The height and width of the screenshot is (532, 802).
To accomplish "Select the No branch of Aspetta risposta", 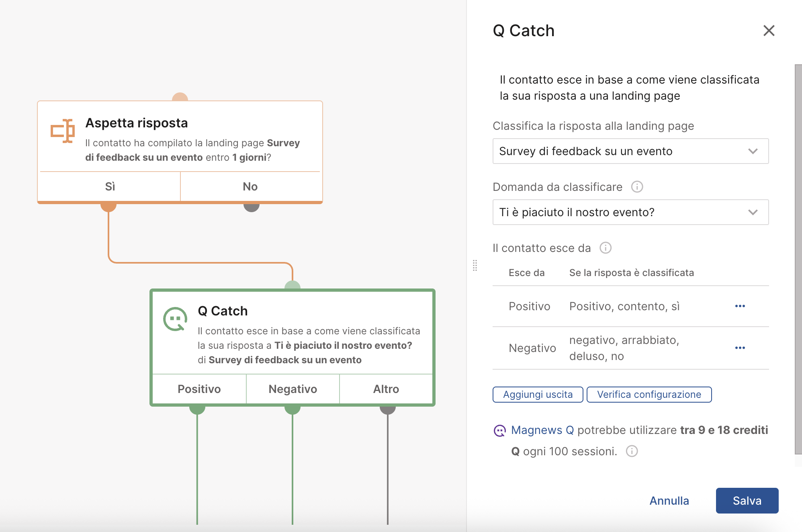I will [250, 186].
